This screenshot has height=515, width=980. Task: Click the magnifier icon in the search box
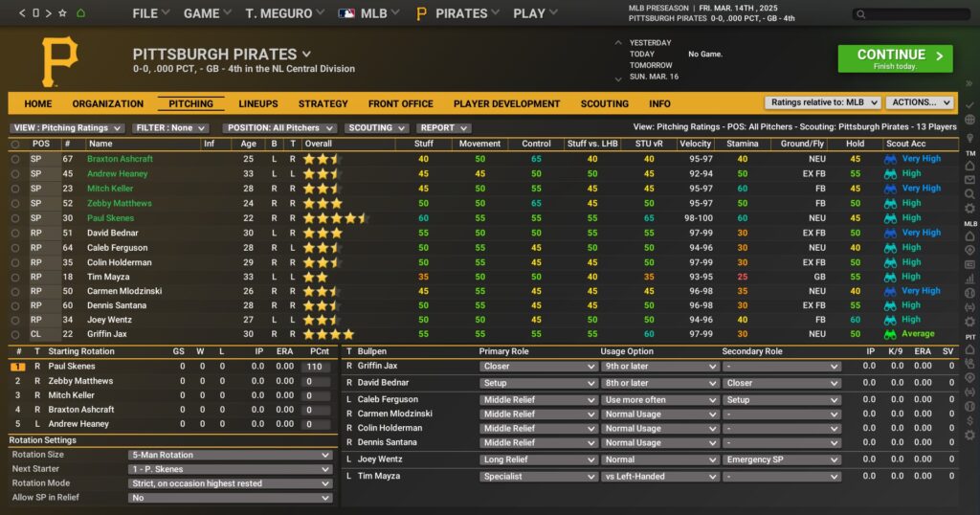[860, 13]
